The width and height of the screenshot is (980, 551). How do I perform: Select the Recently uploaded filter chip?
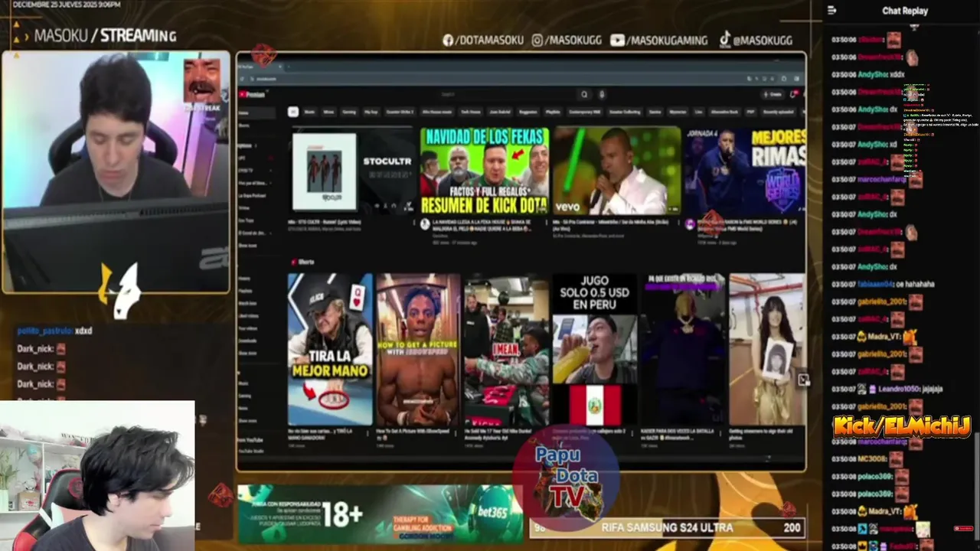(778, 112)
